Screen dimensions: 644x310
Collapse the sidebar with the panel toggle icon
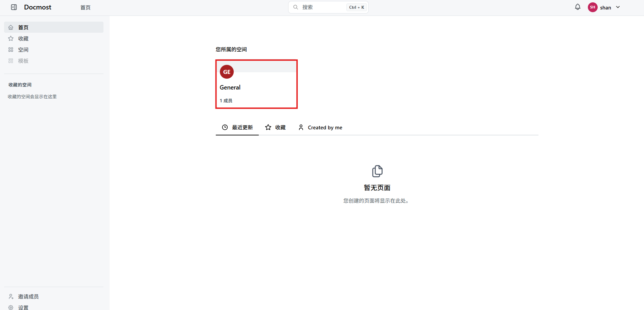click(14, 7)
